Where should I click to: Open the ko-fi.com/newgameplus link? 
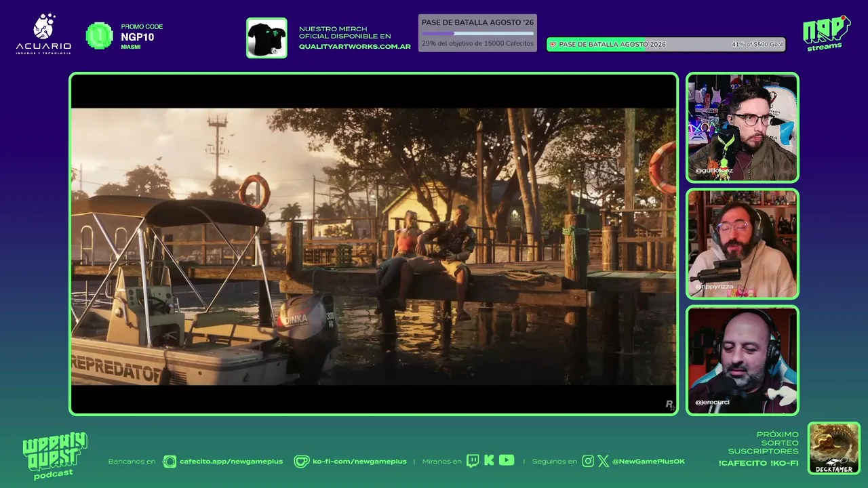click(x=359, y=462)
